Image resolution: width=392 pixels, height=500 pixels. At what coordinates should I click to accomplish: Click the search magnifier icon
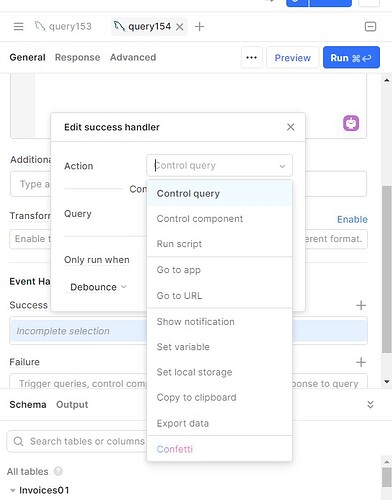[18, 441]
